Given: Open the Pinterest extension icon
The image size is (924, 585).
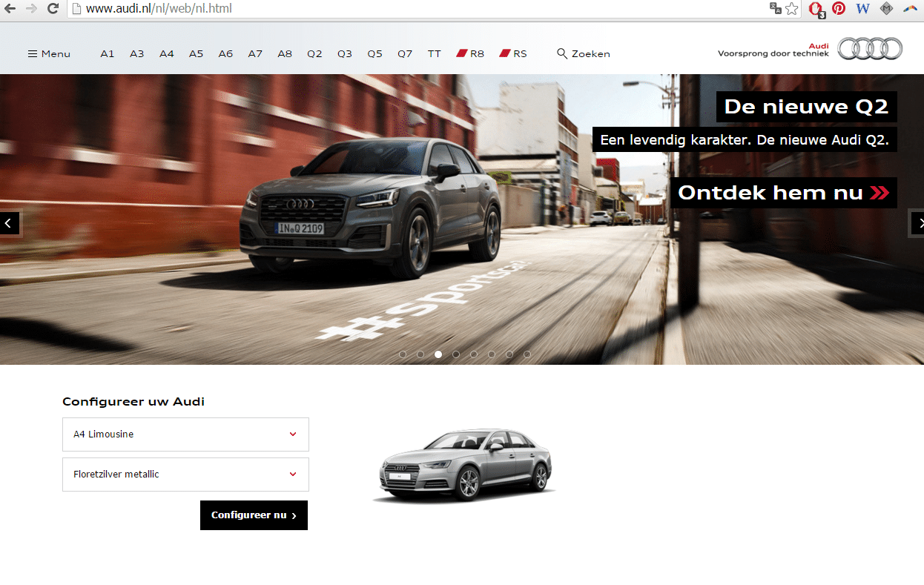Looking at the screenshot, I should 839,9.
